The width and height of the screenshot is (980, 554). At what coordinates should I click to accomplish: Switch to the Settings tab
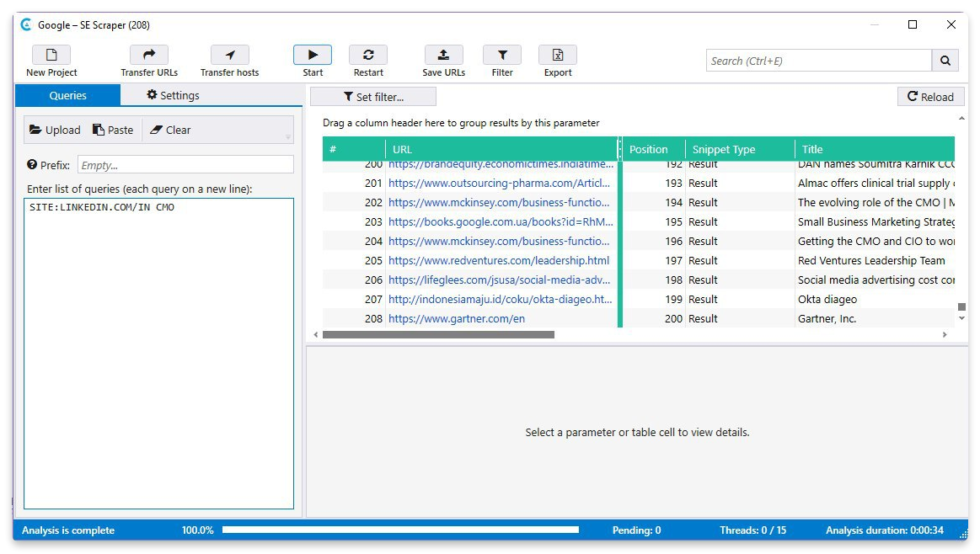173,95
